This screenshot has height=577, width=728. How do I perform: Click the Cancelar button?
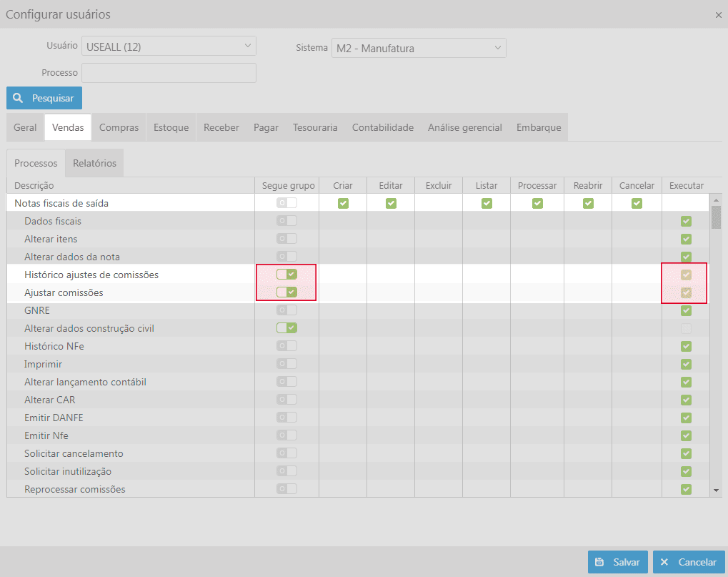pos(689,562)
